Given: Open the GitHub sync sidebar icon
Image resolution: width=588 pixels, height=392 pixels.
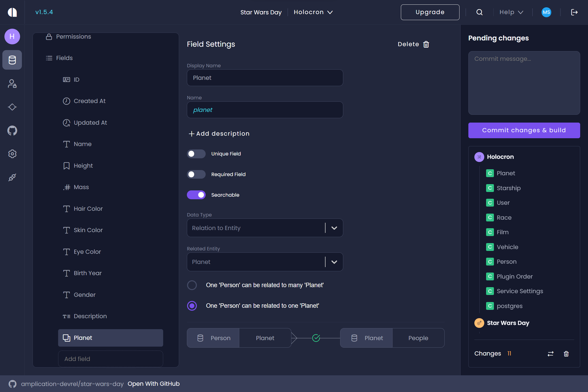Looking at the screenshot, I should coord(12,130).
